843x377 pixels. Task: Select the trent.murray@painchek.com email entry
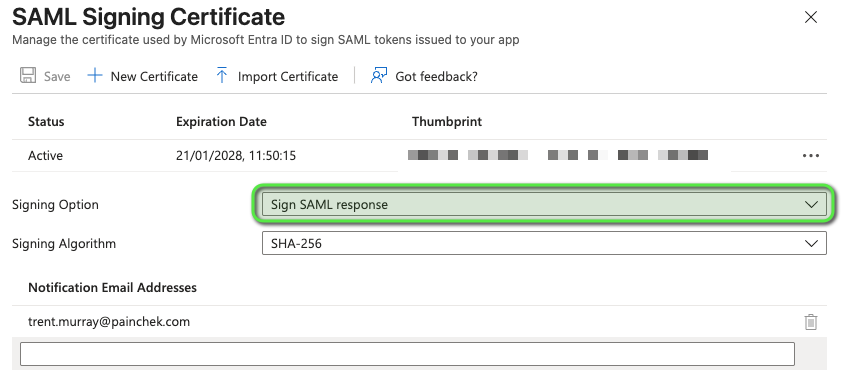(109, 322)
